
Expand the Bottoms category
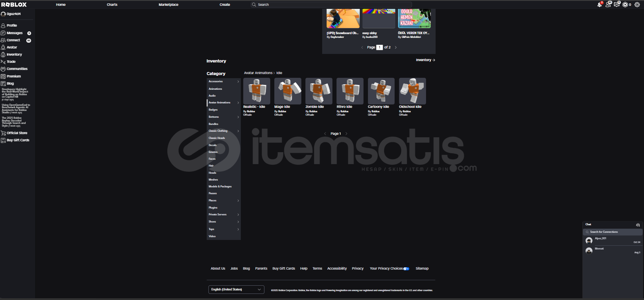click(x=238, y=117)
